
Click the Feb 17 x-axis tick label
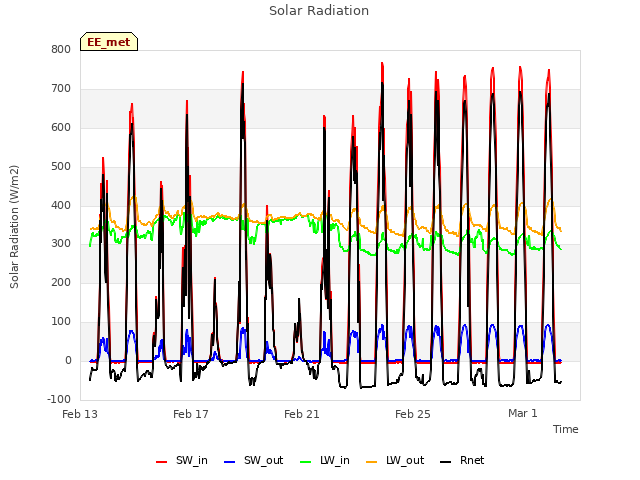pyautogui.click(x=191, y=414)
